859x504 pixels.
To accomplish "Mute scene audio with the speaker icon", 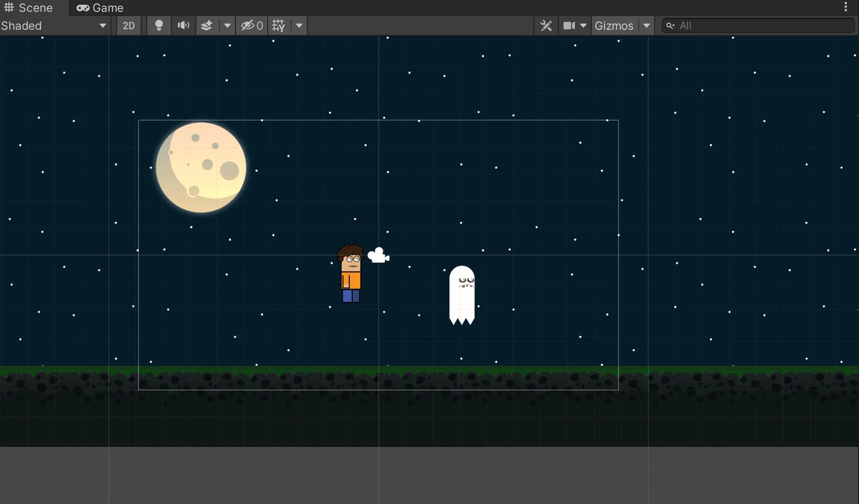I will point(183,25).
